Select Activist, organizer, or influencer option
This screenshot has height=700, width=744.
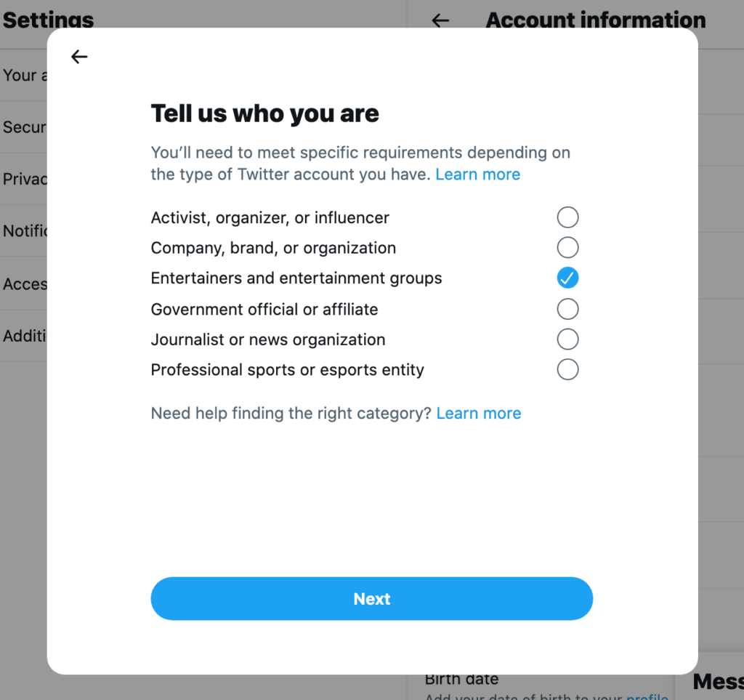point(567,217)
